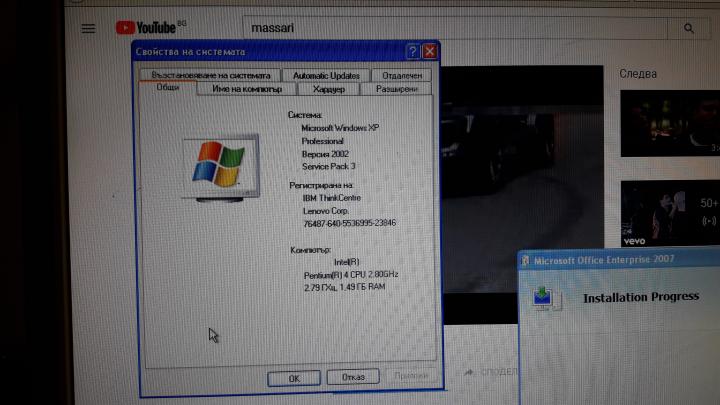Click the YouTube search magnifier button
This screenshot has width=720, height=405.
(x=689, y=28)
